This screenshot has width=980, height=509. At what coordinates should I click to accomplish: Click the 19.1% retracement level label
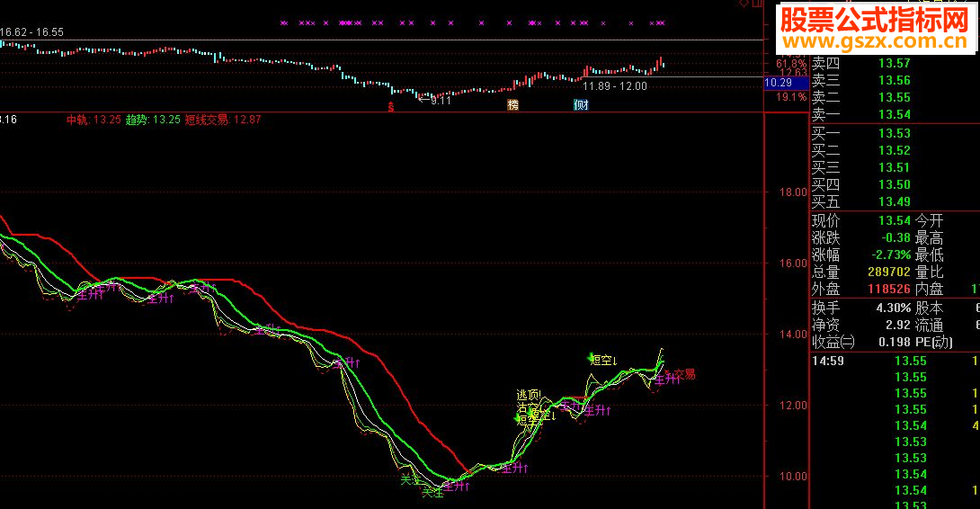[791, 97]
